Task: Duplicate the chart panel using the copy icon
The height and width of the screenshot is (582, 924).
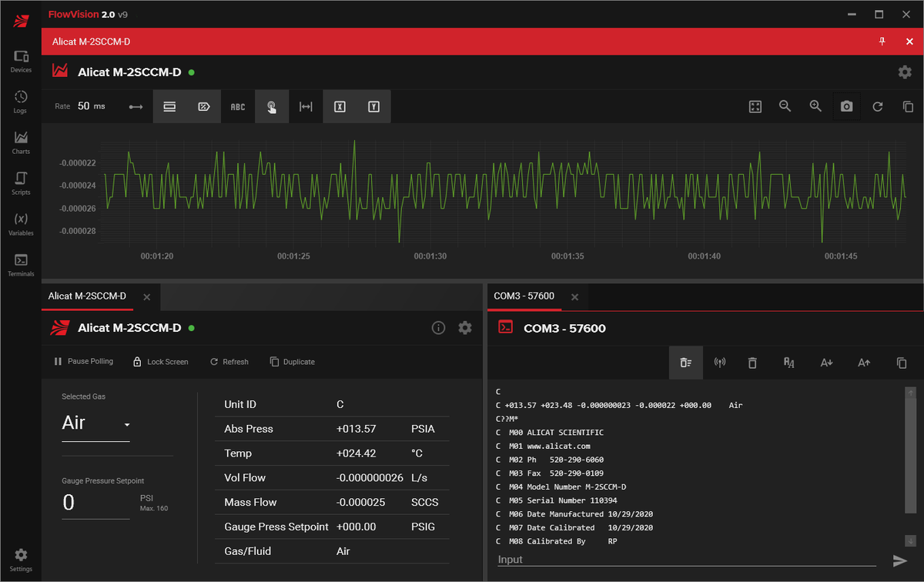Action: point(908,107)
